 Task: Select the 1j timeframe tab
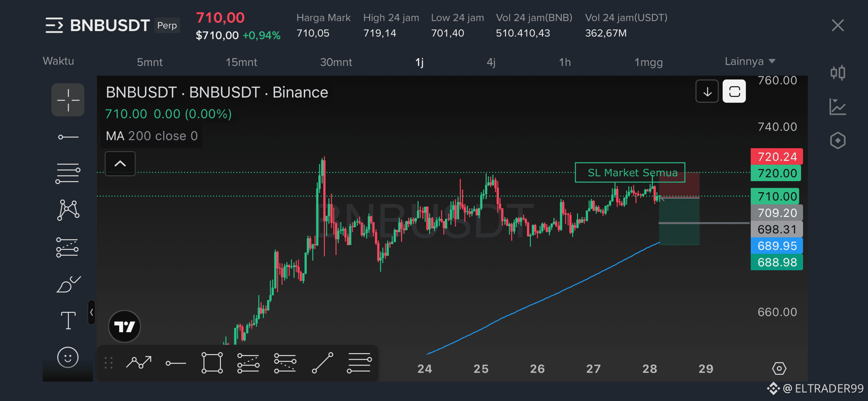pyautogui.click(x=419, y=62)
